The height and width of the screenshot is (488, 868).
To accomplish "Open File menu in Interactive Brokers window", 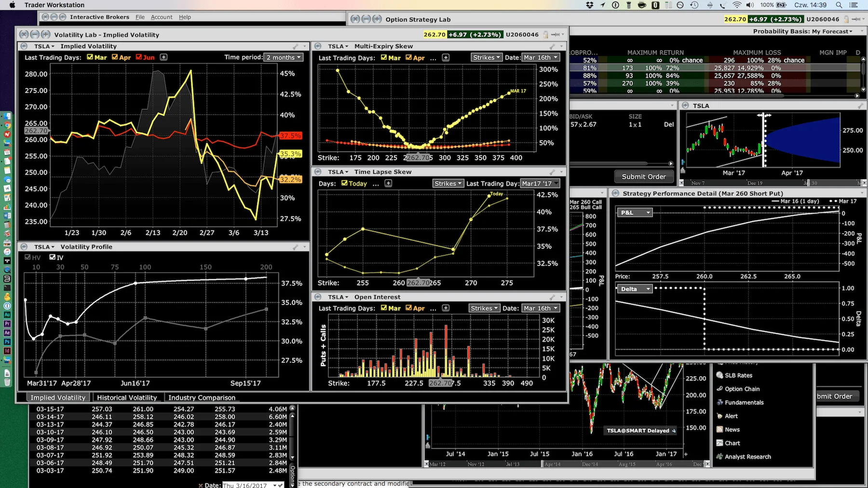I will [140, 17].
